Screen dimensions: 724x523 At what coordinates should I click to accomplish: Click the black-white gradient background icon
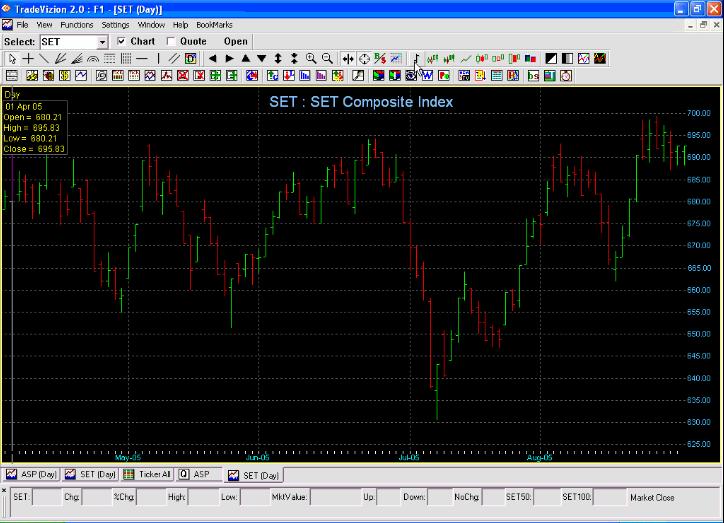coord(567,59)
